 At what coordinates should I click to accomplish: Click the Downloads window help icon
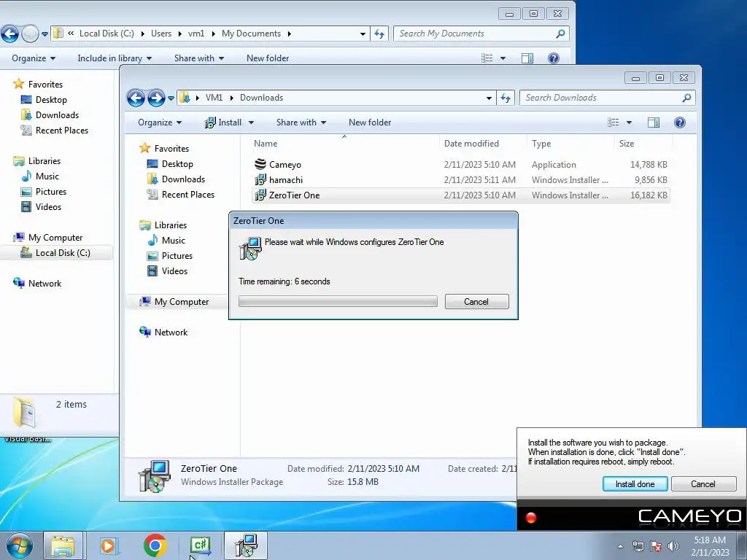pos(680,122)
